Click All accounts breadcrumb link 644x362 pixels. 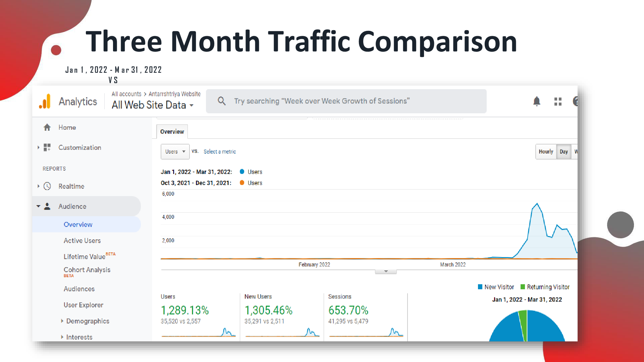126,94
